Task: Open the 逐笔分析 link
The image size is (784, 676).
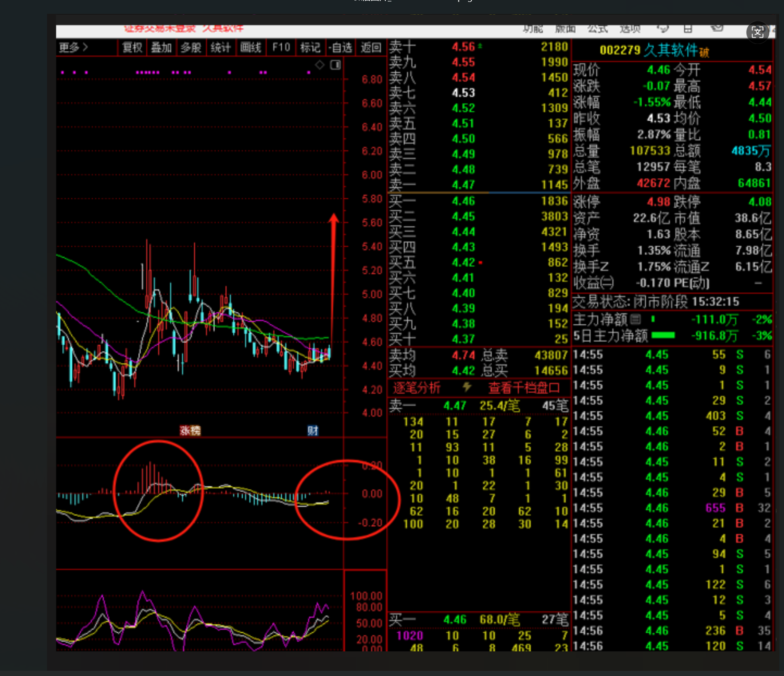Action: tap(416, 387)
